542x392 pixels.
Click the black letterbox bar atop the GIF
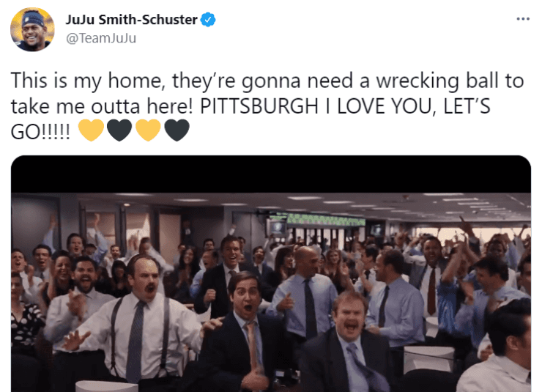click(271, 174)
